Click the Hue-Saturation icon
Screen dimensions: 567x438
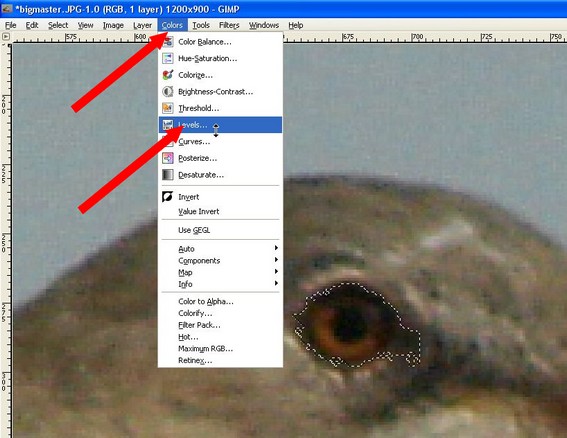click(x=167, y=58)
